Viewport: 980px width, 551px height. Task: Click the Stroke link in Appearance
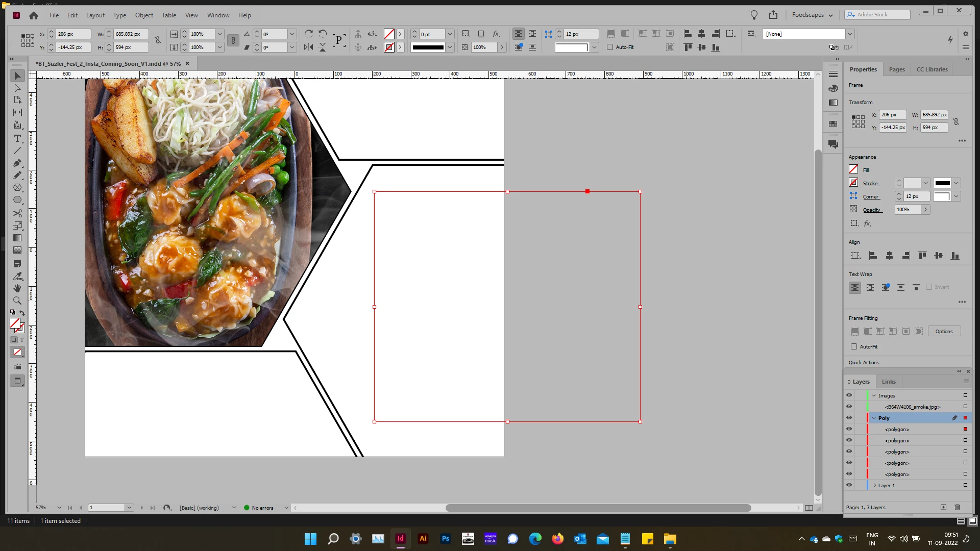pyautogui.click(x=870, y=184)
